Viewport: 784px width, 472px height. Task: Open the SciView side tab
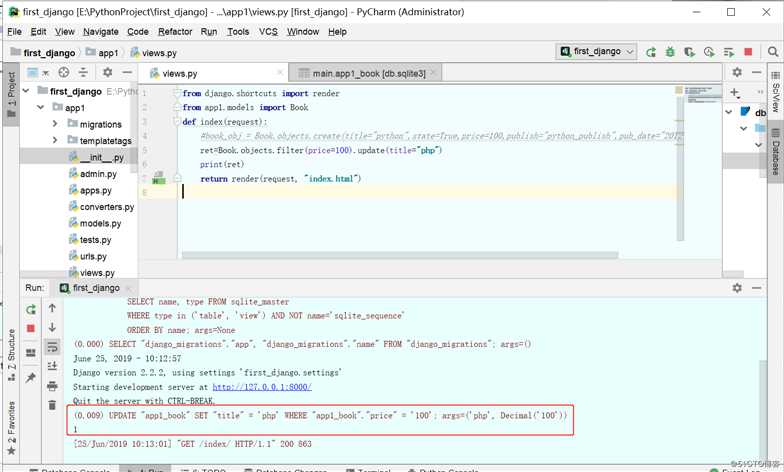pyautogui.click(x=776, y=92)
